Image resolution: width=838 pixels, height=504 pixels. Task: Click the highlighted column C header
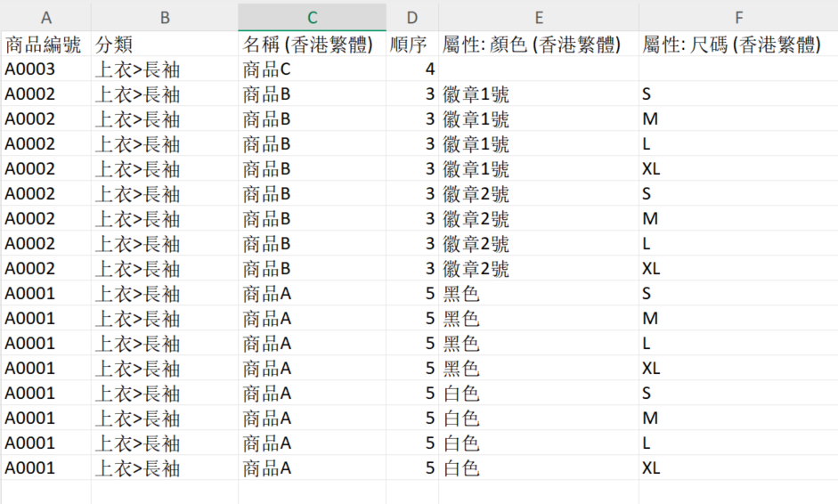point(312,18)
